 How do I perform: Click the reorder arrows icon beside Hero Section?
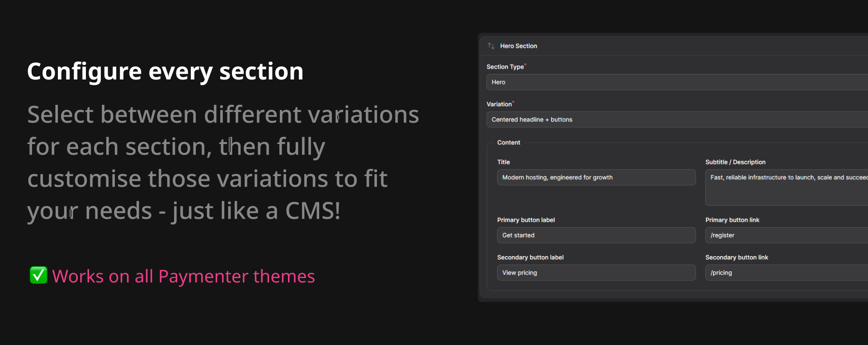tap(491, 46)
